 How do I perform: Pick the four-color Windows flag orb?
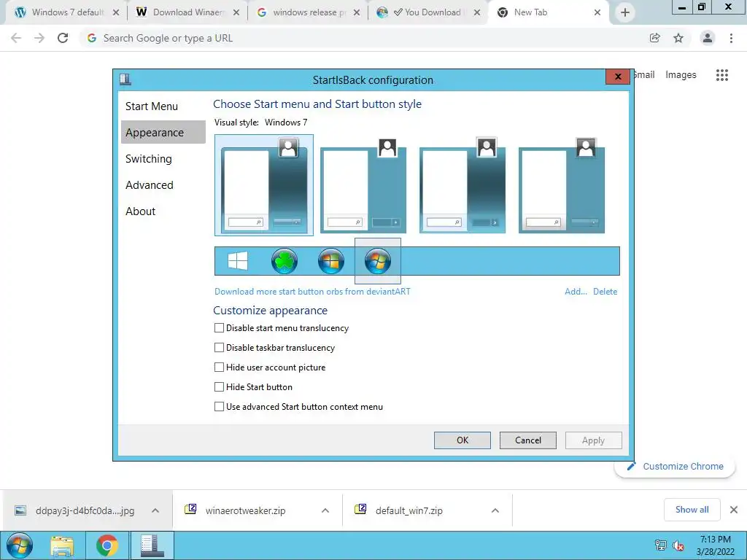[x=331, y=261]
